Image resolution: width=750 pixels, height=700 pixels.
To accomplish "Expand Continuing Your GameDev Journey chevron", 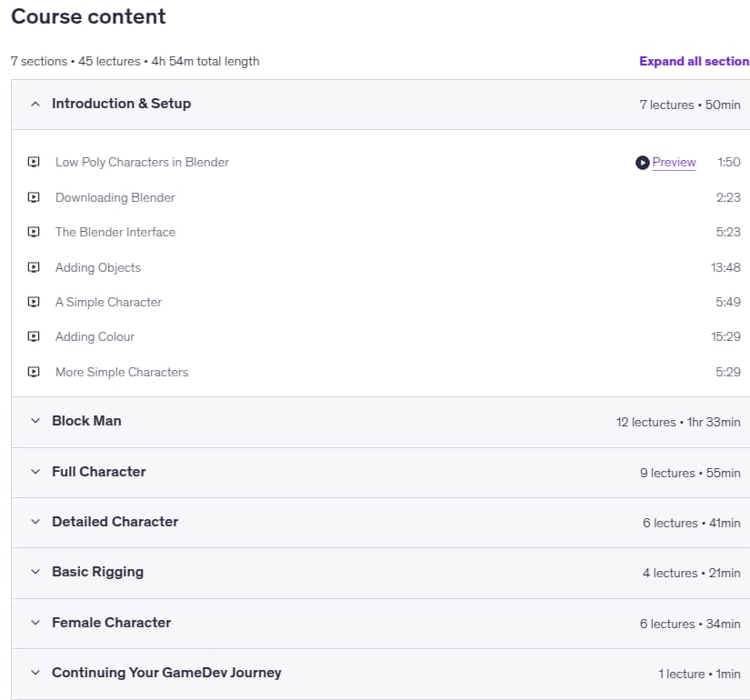I will [x=35, y=673].
